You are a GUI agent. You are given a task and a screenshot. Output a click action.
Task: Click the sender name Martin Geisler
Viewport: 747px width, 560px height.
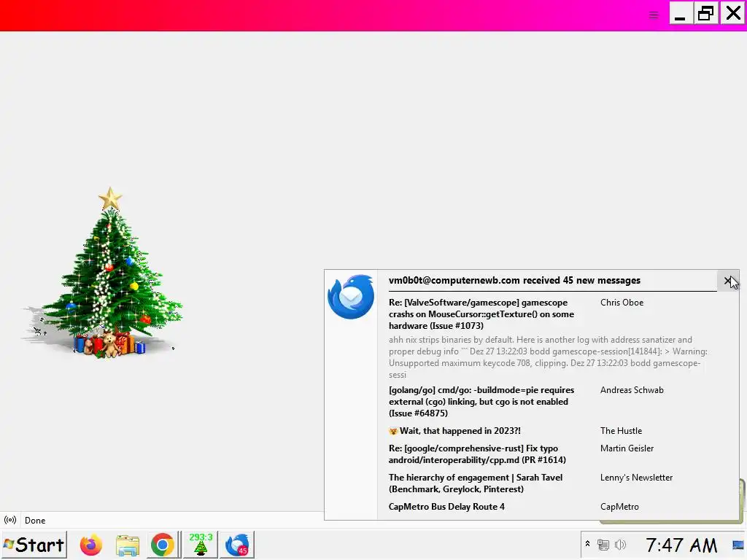[x=627, y=448]
